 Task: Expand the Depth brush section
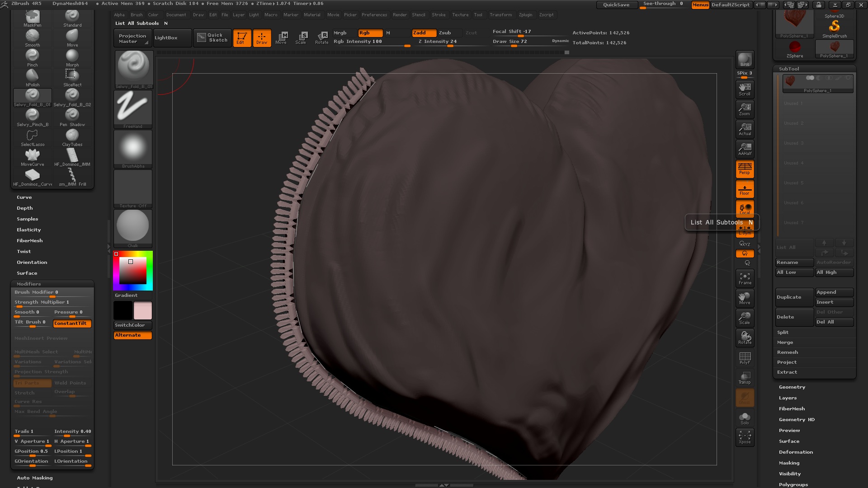tap(25, 208)
